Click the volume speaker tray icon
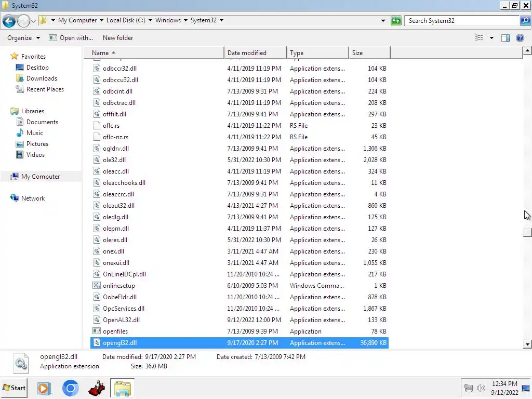 [481, 388]
